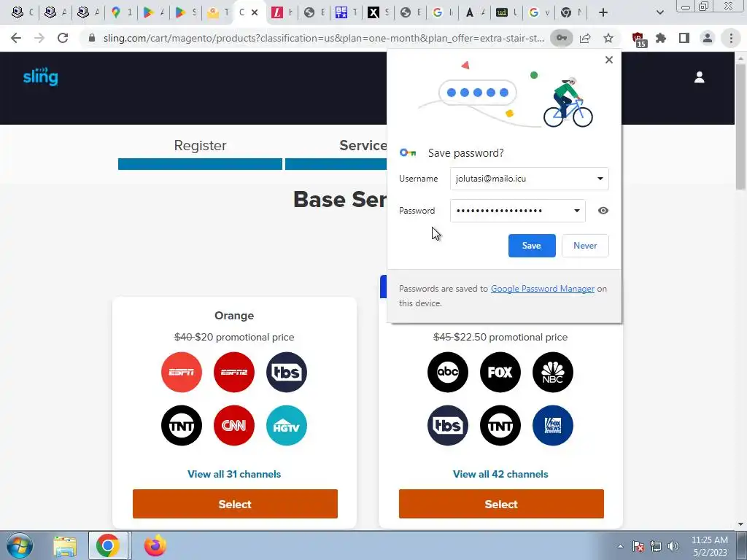
Task: Save the password
Action: tap(532, 246)
